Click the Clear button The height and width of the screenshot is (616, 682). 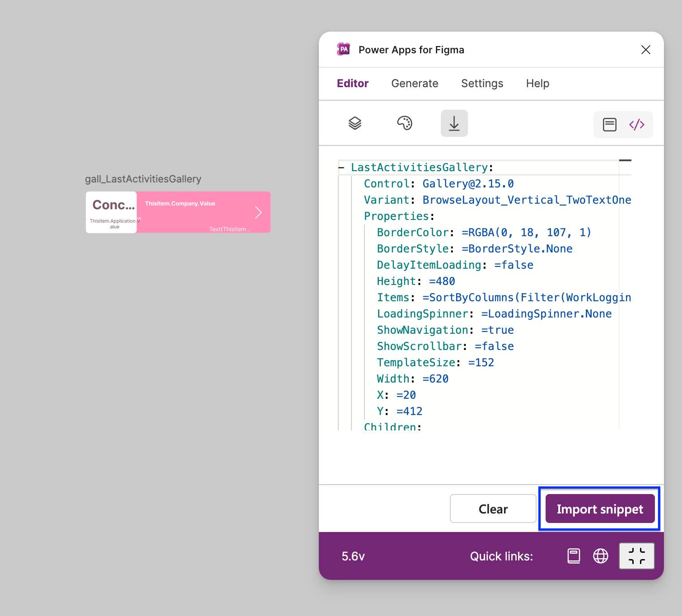point(493,509)
